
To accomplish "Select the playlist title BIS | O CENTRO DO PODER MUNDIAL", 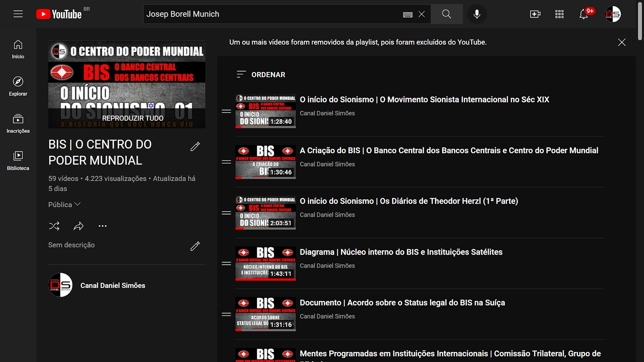I will pyautogui.click(x=100, y=152).
